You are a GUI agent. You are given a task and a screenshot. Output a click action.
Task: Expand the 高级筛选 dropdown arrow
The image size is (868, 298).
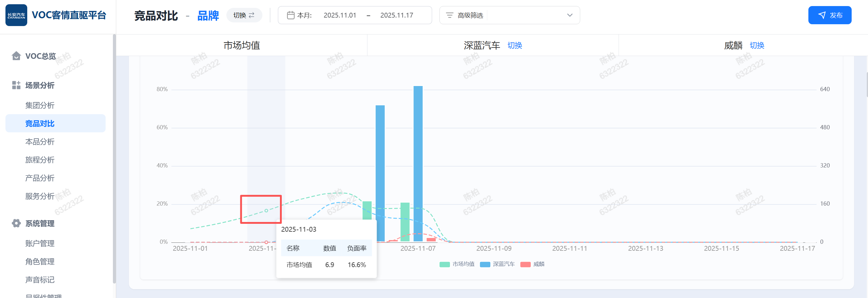pos(570,15)
